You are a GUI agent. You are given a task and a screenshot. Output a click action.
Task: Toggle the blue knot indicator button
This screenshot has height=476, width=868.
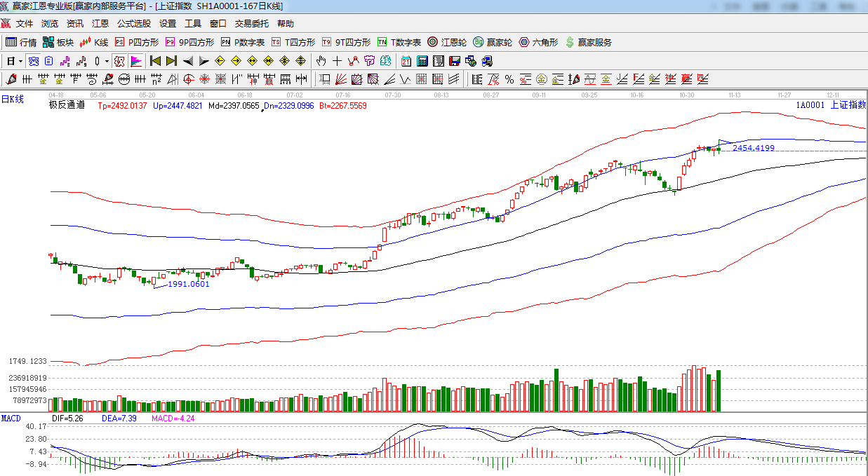pyautogui.click(x=32, y=61)
